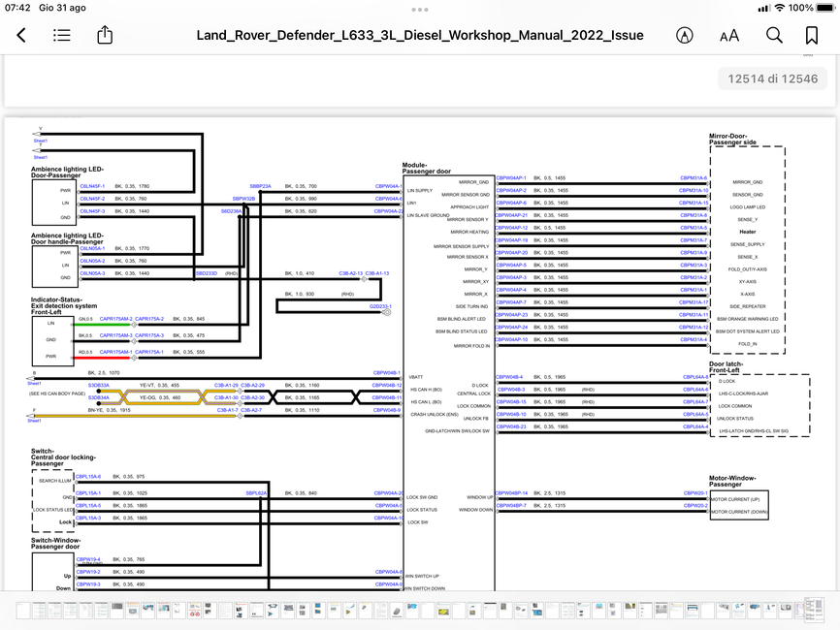Tap splice reference SBPW32B

tap(243, 199)
